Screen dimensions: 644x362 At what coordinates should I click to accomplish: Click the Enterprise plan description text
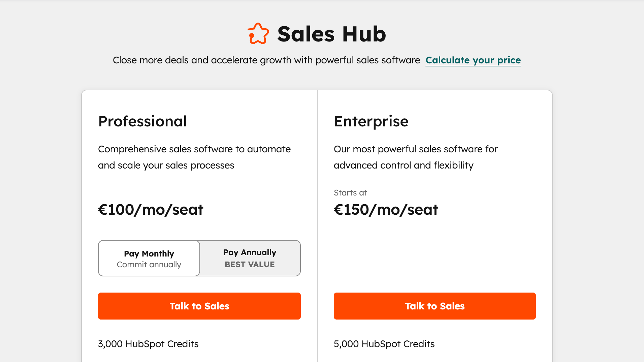point(416,157)
